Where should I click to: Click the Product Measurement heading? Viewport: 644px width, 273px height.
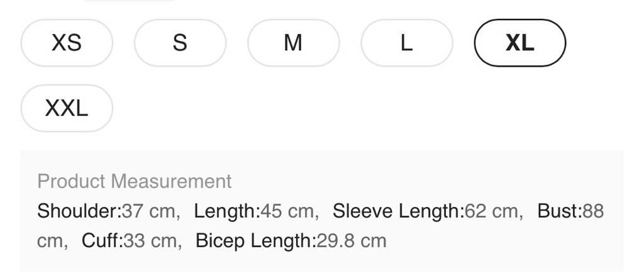(x=134, y=181)
